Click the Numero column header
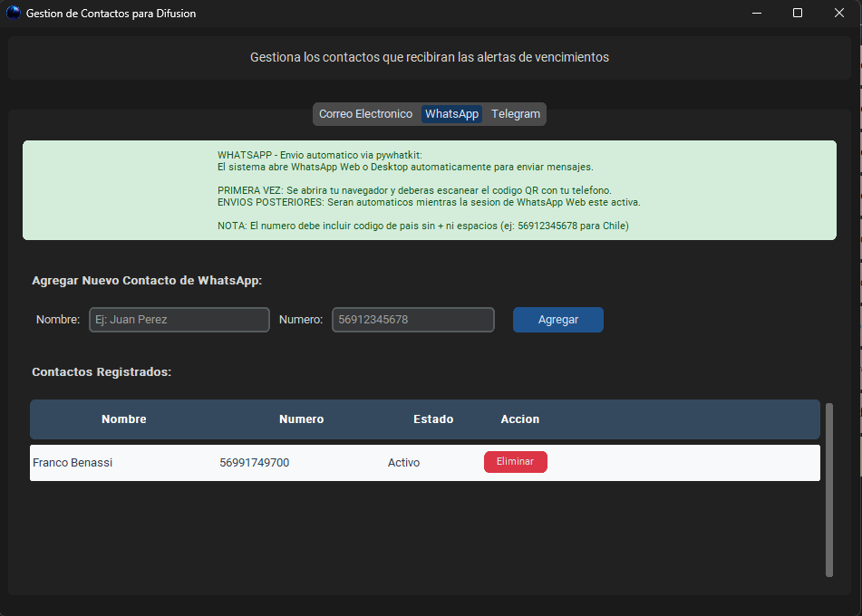 click(301, 419)
